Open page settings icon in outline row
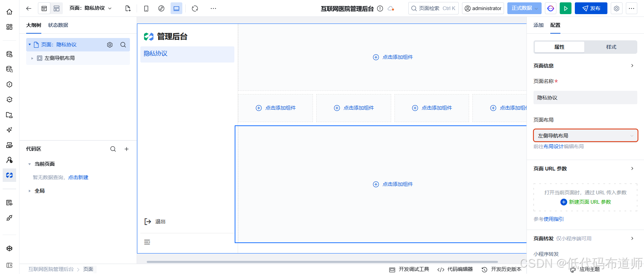The image size is (644, 274). coord(110,45)
